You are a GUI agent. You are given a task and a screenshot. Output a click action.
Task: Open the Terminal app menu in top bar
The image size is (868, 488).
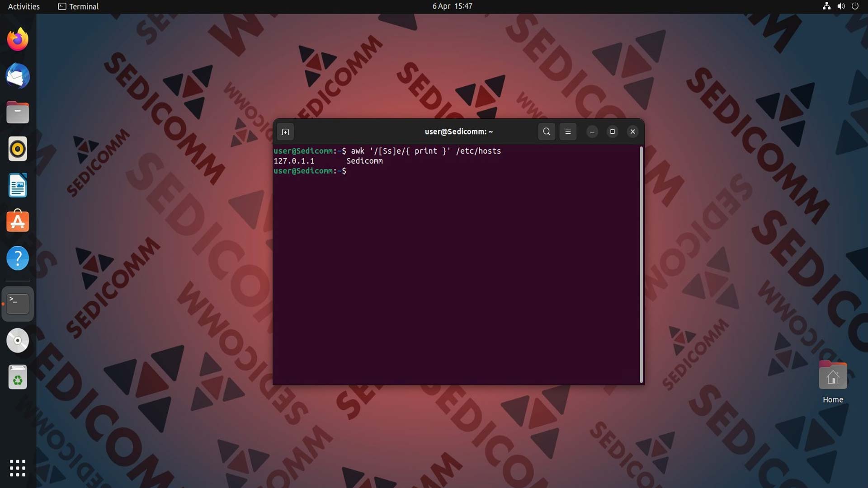(x=79, y=6)
